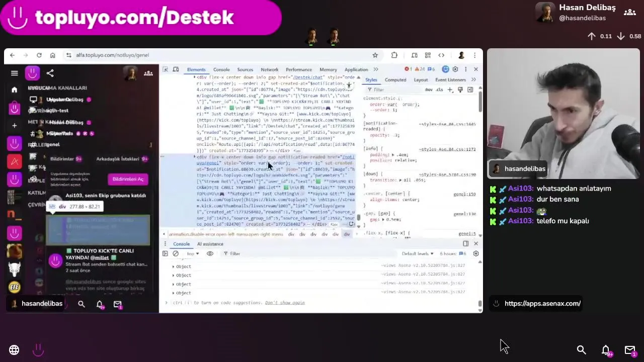Focus the console Filter input field

point(308,253)
